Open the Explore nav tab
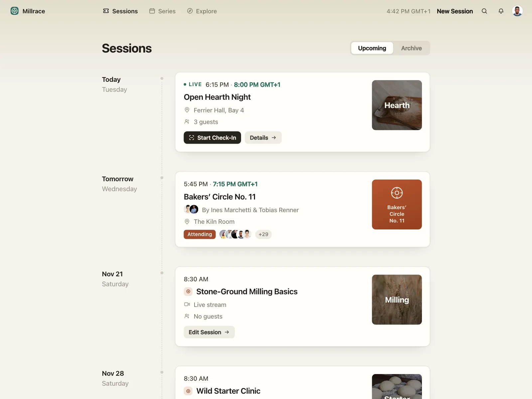Image resolution: width=532 pixels, height=399 pixels. (202, 11)
